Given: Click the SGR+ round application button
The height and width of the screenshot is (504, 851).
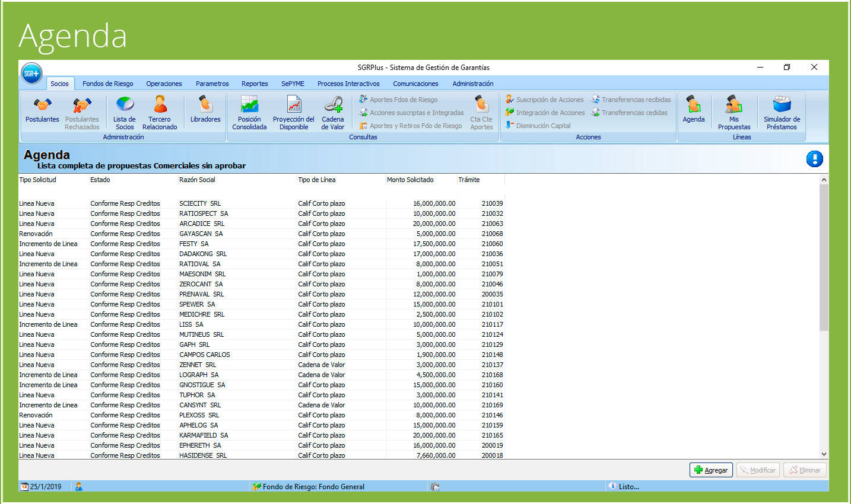Looking at the screenshot, I should [x=31, y=74].
